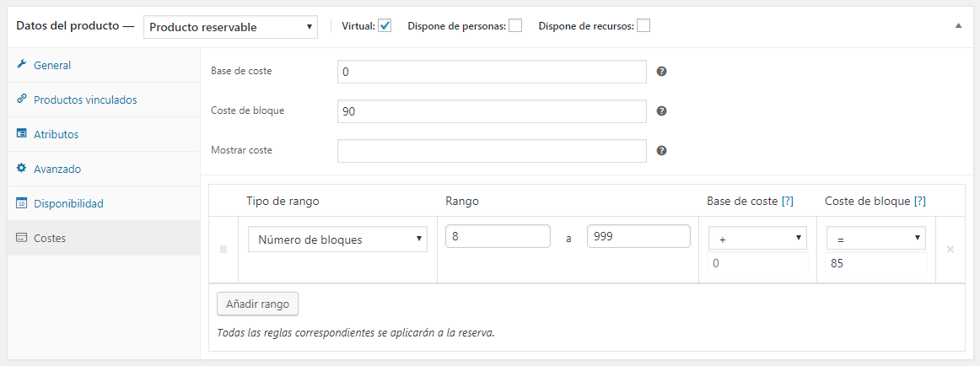Click the range base cost field showing 0
980x366 pixels.
[x=757, y=264]
